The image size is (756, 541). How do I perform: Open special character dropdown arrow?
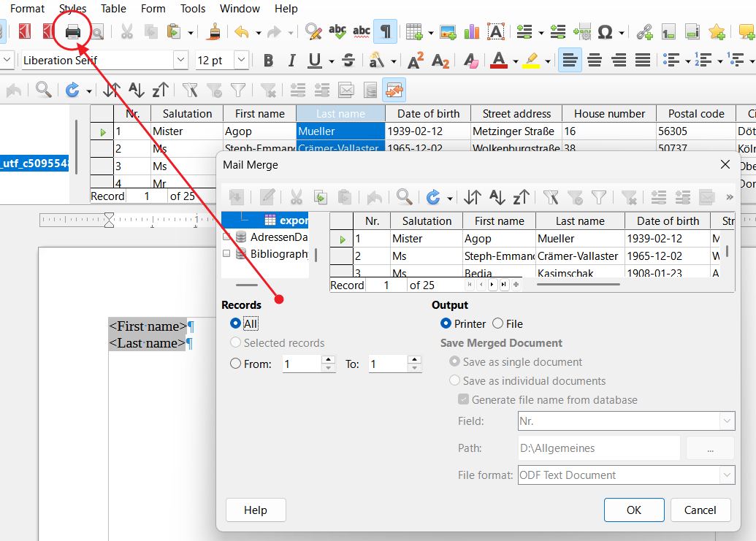[x=622, y=33]
